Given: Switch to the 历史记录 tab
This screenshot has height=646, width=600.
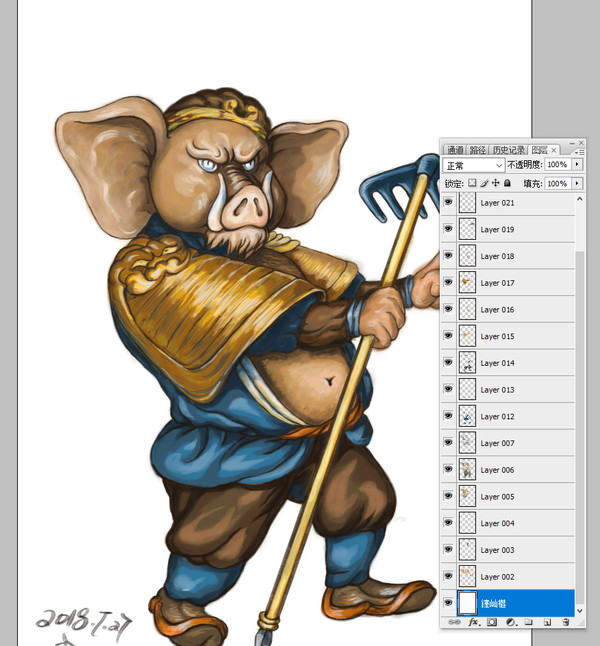Looking at the screenshot, I should [x=509, y=150].
